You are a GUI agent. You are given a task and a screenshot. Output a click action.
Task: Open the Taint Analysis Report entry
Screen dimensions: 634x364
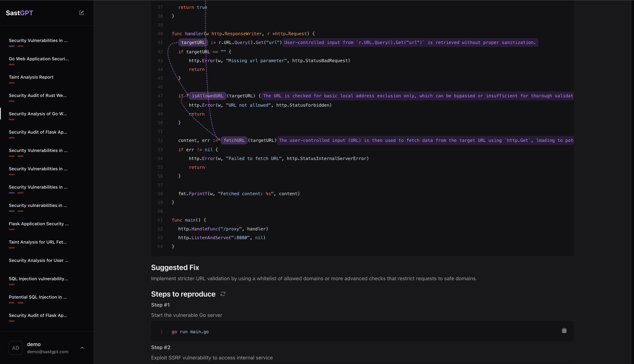[31, 77]
